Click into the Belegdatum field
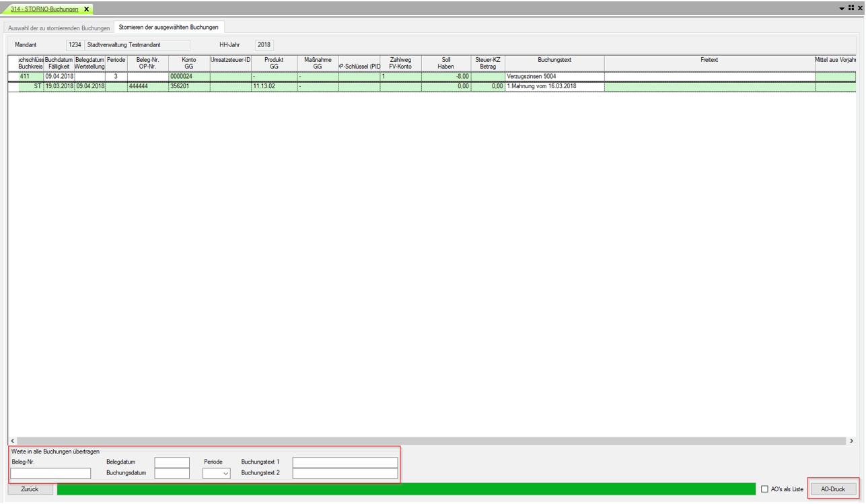Viewport: 866px width, 504px height. [172, 462]
